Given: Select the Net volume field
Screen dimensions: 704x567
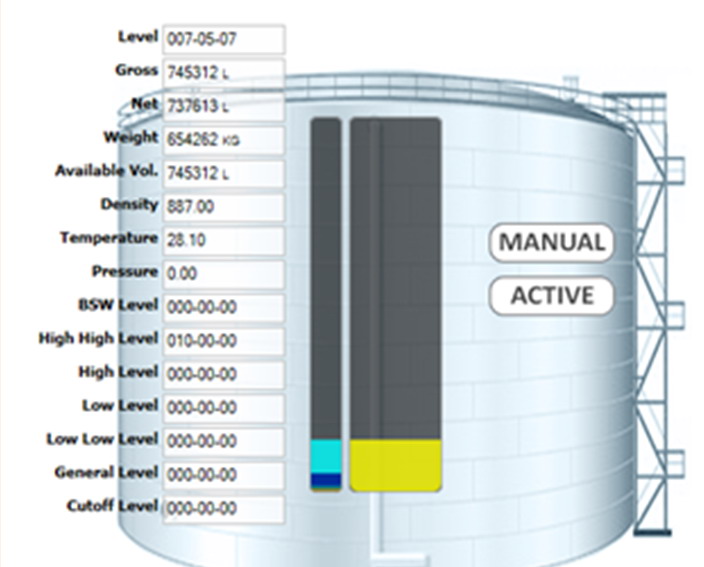Looking at the screenshot, I should 223,106.
